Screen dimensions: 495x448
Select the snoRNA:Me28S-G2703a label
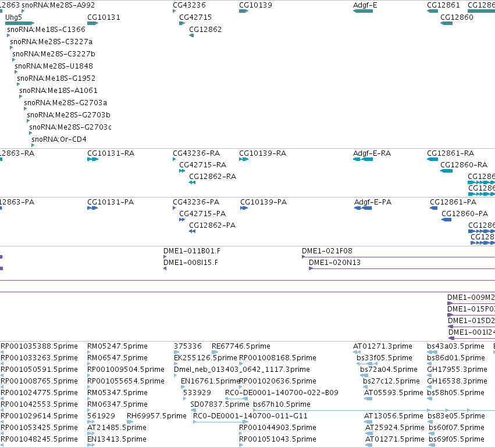coord(66,102)
